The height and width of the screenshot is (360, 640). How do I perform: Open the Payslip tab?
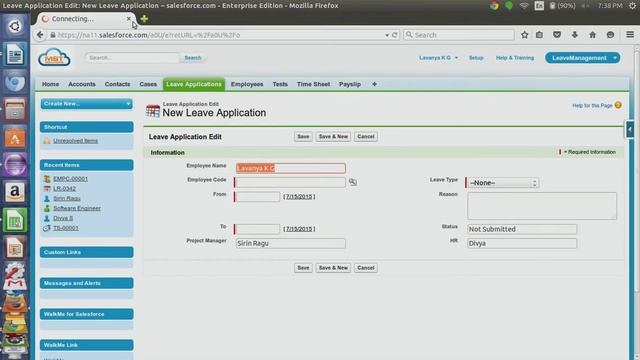(350, 84)
